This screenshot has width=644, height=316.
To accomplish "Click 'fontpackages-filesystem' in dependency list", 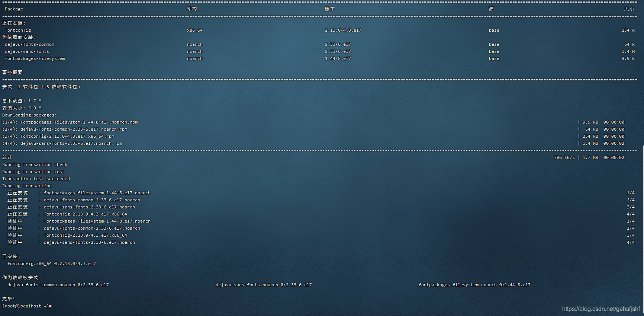I will click(x=35, y=58).
